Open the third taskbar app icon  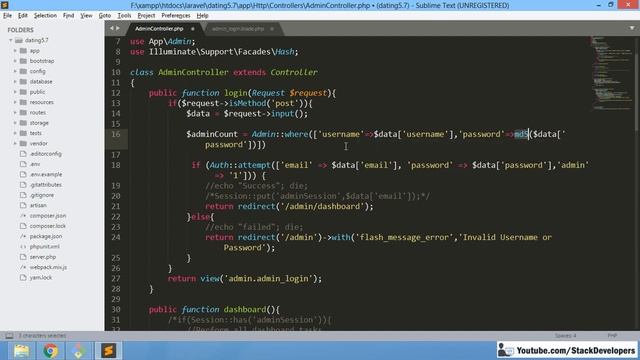(x=79, y=351)
